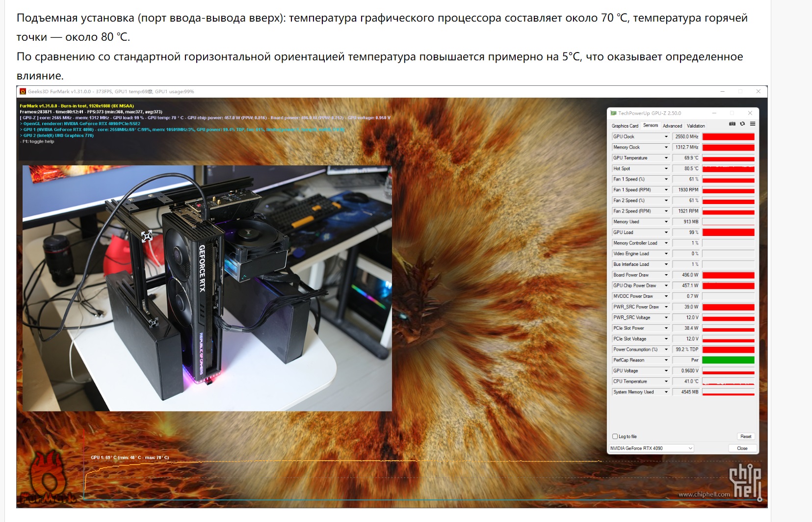
Task: Click the Memory Used value 913 MB
Action: tap(686, 222)
